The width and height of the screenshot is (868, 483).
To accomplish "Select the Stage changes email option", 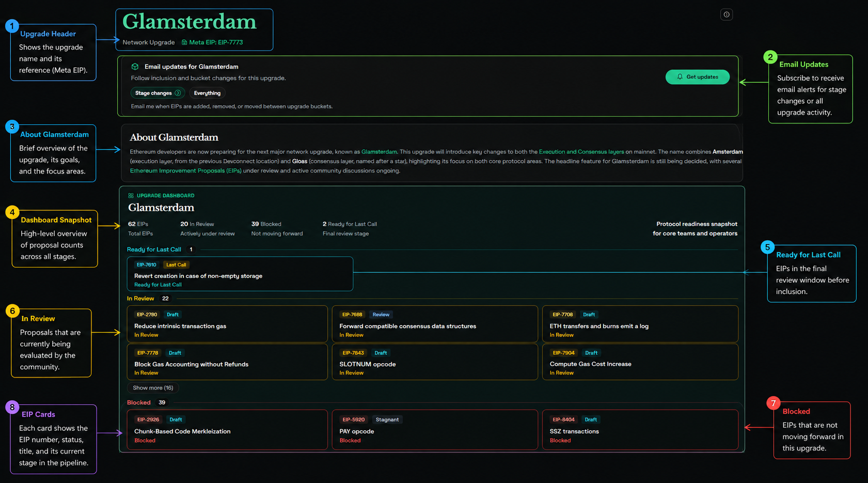I will coord(153,93).
